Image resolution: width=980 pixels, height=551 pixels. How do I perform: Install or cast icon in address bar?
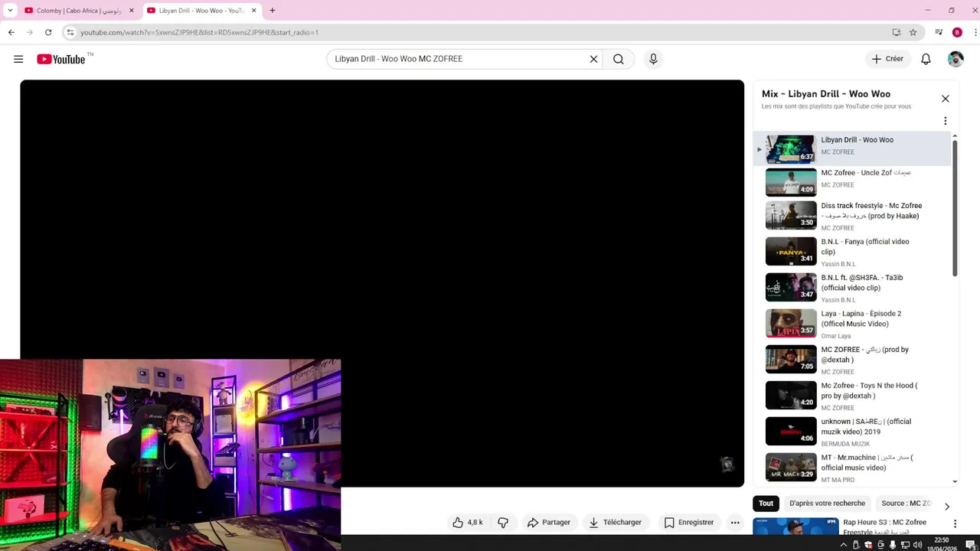click(x=897, y=32)
